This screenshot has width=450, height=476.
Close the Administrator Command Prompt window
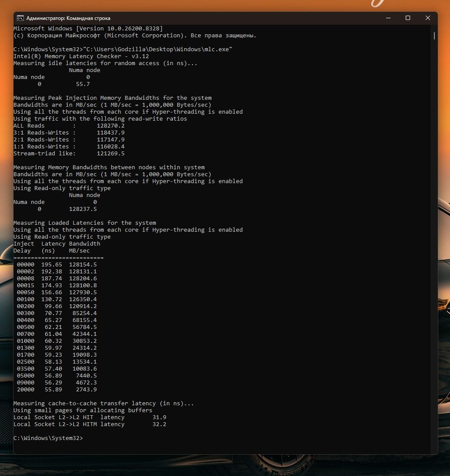tap(427, 18)
